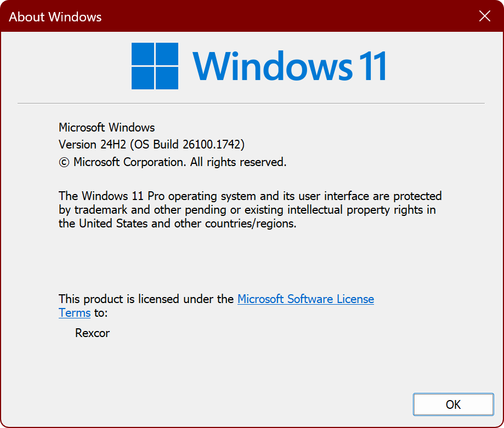
Task: Click the large "11" in the banner
Action: pyautogui.click(x=372, y=66)
